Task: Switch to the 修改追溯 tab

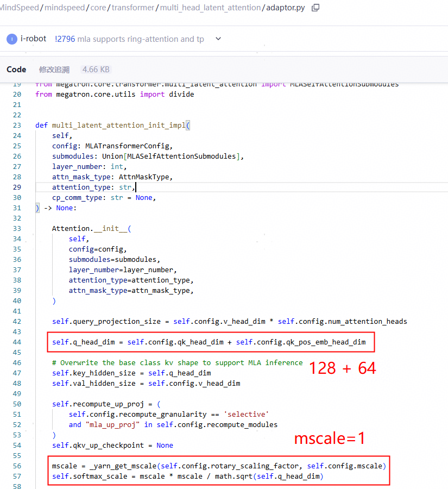Action: pos(54,70)
